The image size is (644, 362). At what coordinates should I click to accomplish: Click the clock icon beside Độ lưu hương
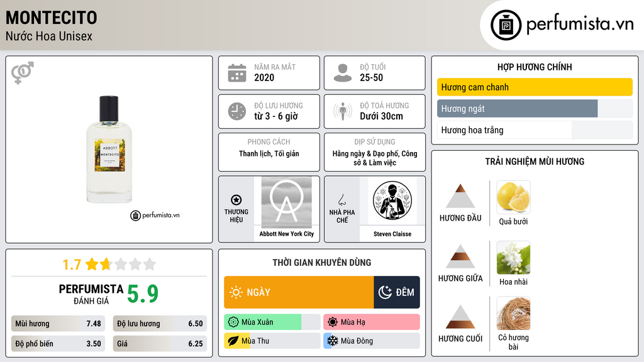tap(237, 111)
